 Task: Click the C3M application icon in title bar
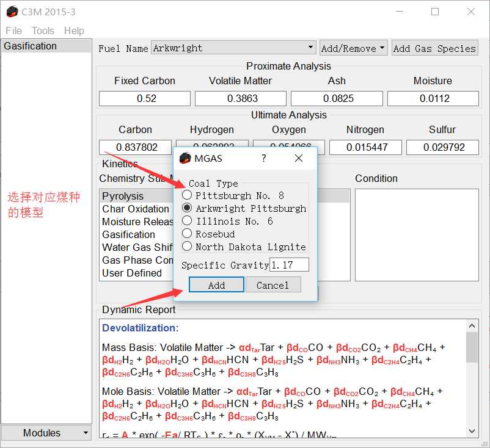click(x=12, y=12)
